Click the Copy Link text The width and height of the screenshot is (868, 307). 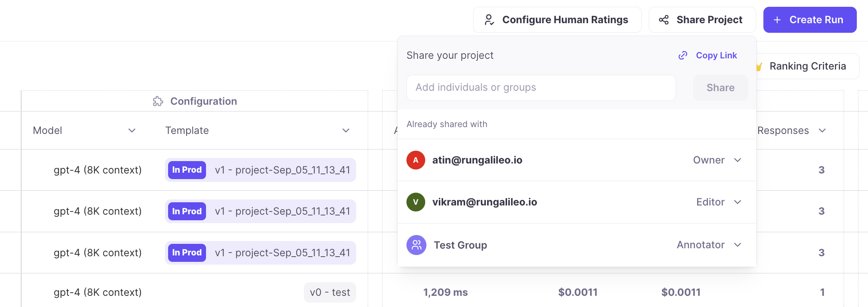pyautogui.click(x=716, y=55)
